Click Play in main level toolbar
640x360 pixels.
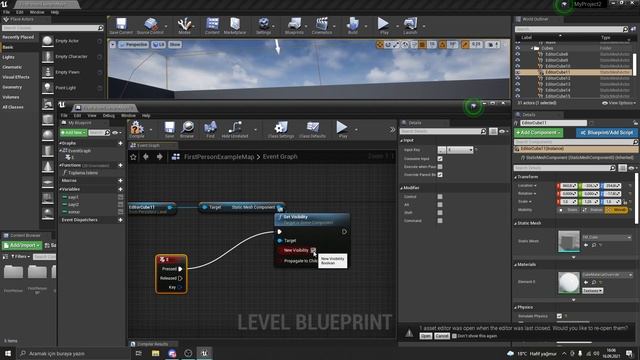coord(383,26)
